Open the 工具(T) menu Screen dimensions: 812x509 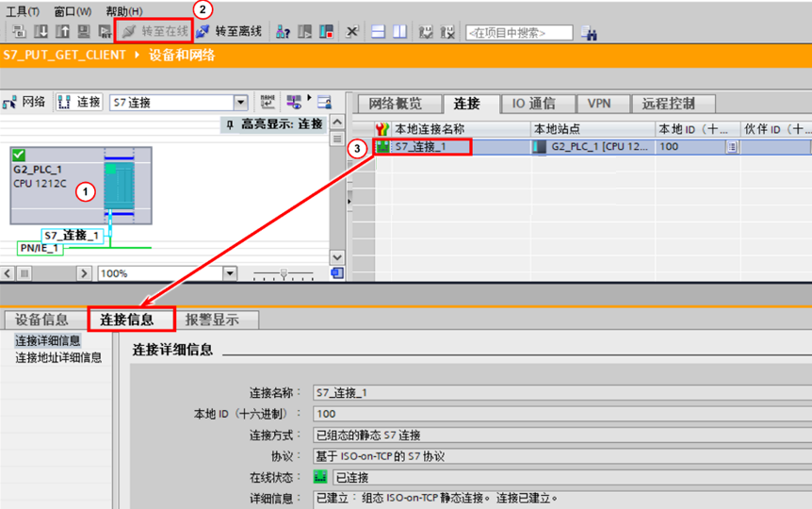pos(23,11)
